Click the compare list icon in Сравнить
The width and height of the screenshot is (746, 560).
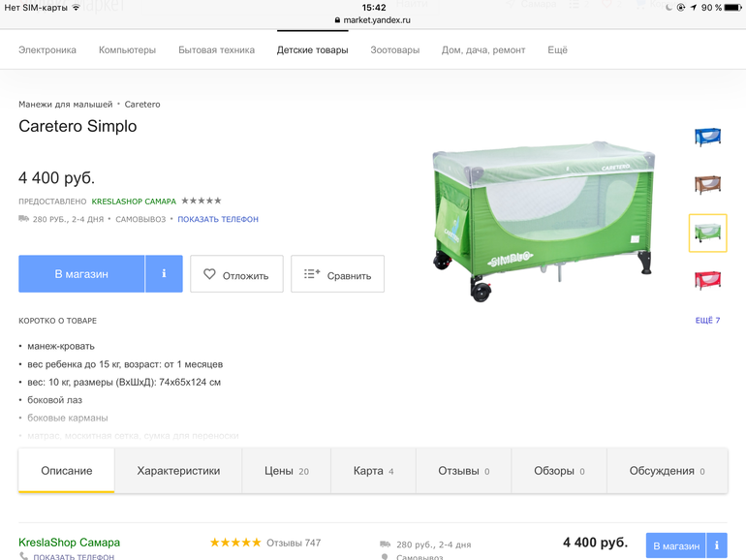311,274
